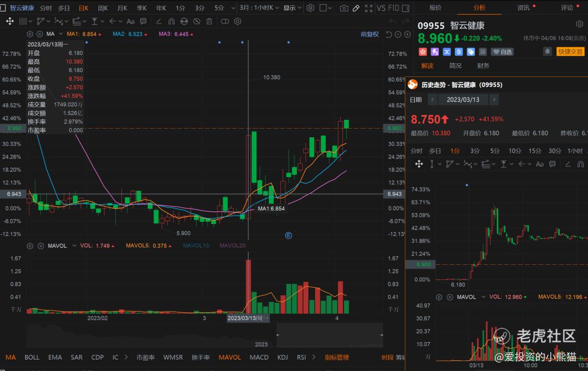
Task: Zoom in chart with plus icon
Action: tap(407, 34)
